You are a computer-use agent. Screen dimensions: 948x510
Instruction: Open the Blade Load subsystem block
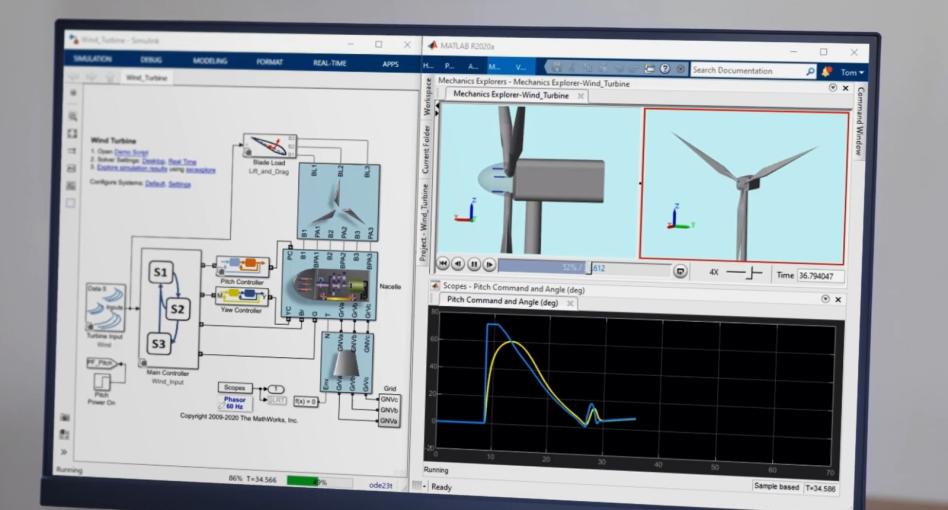click(x=265, y=146)
